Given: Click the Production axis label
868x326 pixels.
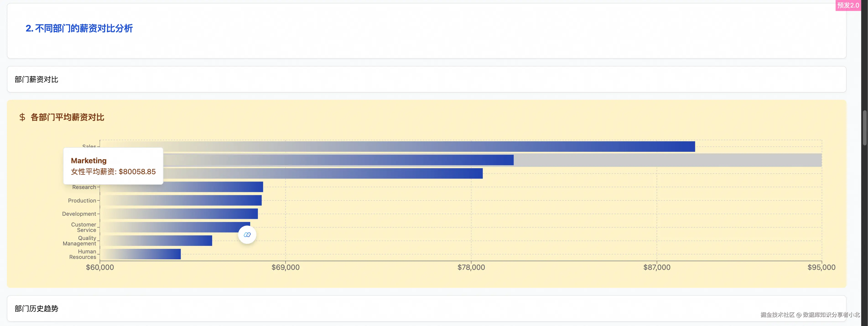Looking at the screenshot, I should pos(82,201).
